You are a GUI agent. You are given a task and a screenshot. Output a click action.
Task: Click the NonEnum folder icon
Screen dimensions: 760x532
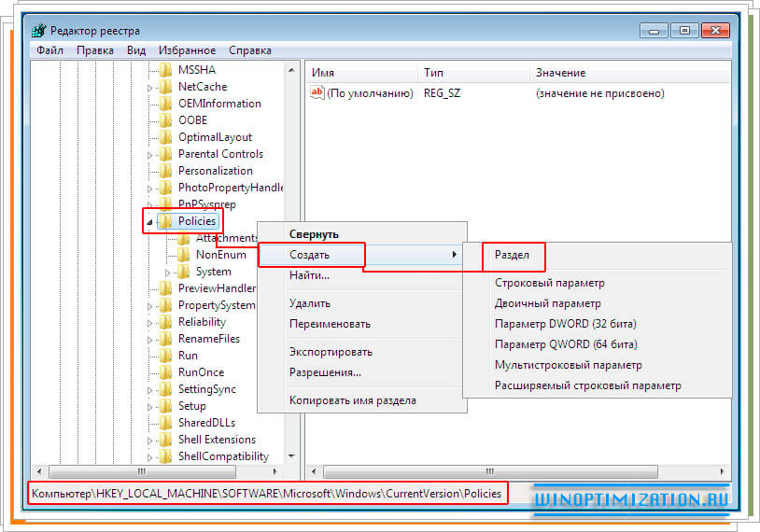point(183,255)
